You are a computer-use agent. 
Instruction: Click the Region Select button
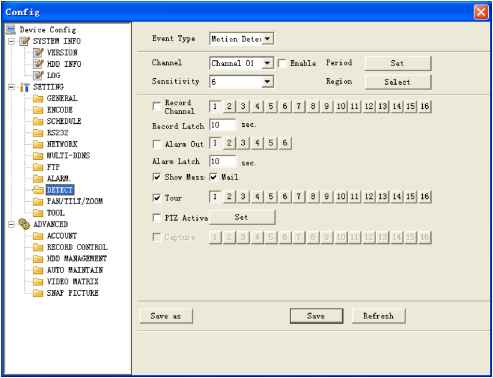[398, 82]
